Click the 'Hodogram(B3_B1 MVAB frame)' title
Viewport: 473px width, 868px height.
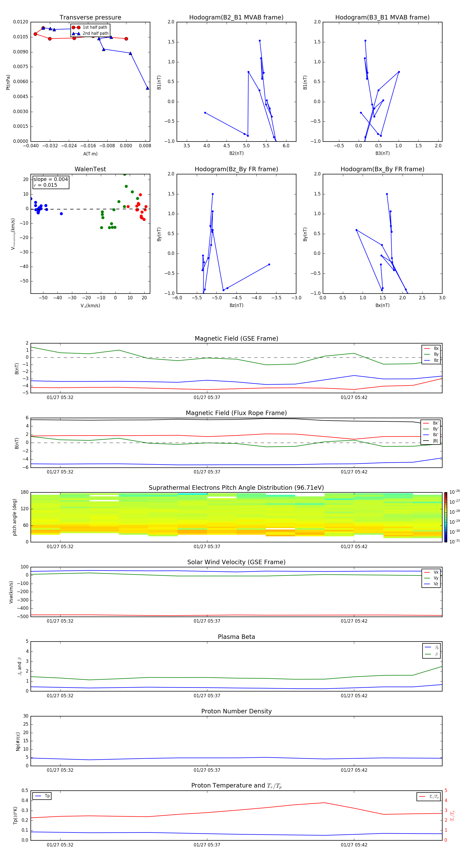click(x=382, y=18)
